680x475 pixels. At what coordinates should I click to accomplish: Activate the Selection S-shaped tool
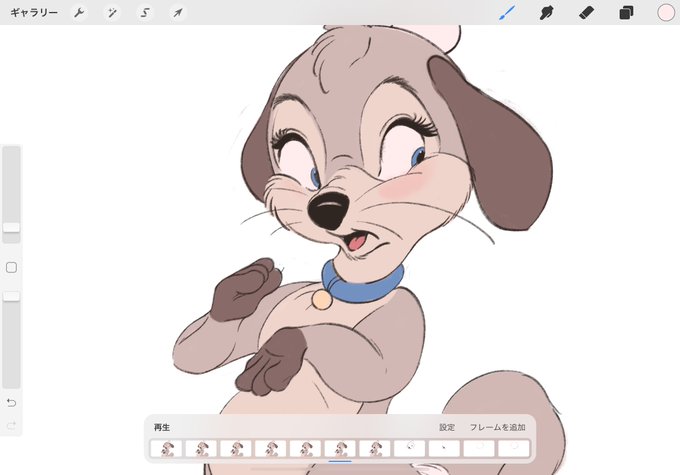pyautogui.click(x=145, y=13)
